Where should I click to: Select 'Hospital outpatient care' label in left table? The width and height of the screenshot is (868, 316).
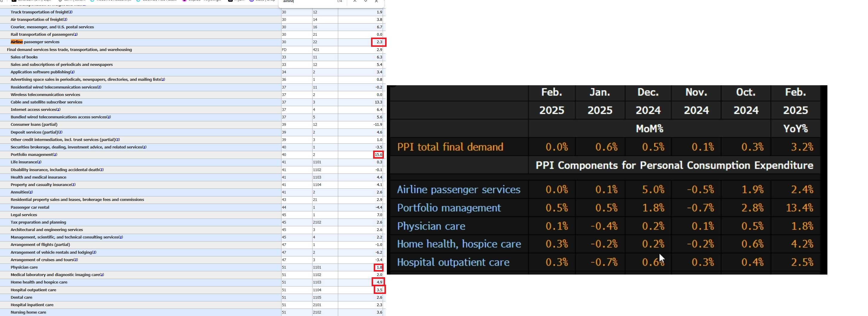point(33,290)
